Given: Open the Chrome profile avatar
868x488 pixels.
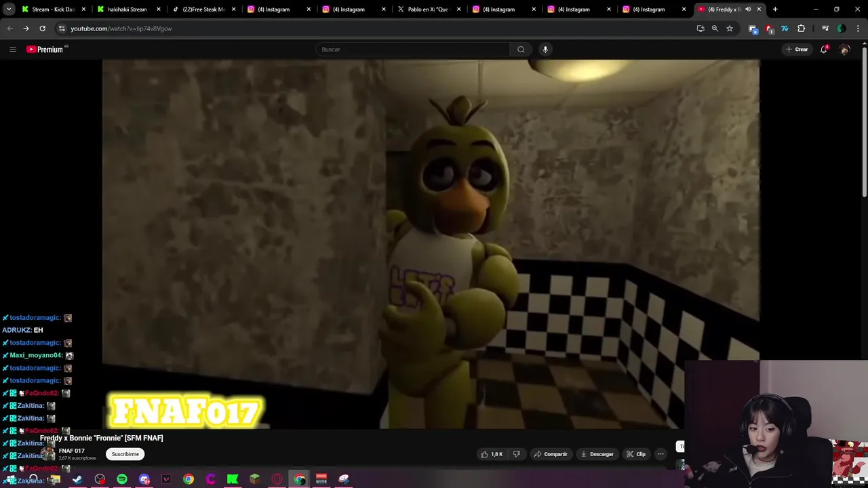Looking at the screenshot, I should (842, 28).
